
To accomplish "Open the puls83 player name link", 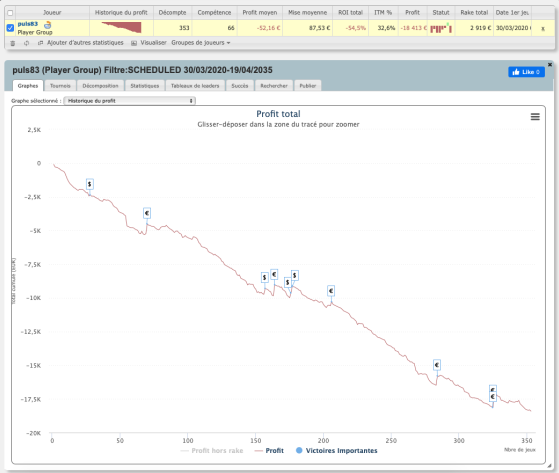I will (27, 24).
